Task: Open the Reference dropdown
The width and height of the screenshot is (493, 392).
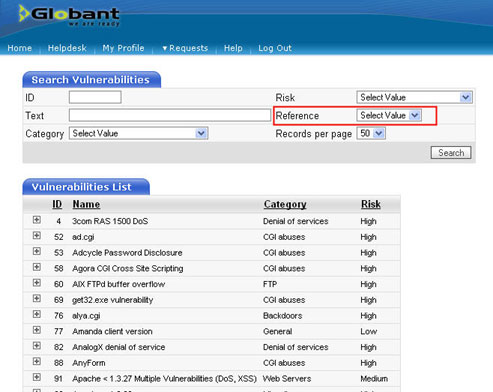Action: tap(389, 115)
